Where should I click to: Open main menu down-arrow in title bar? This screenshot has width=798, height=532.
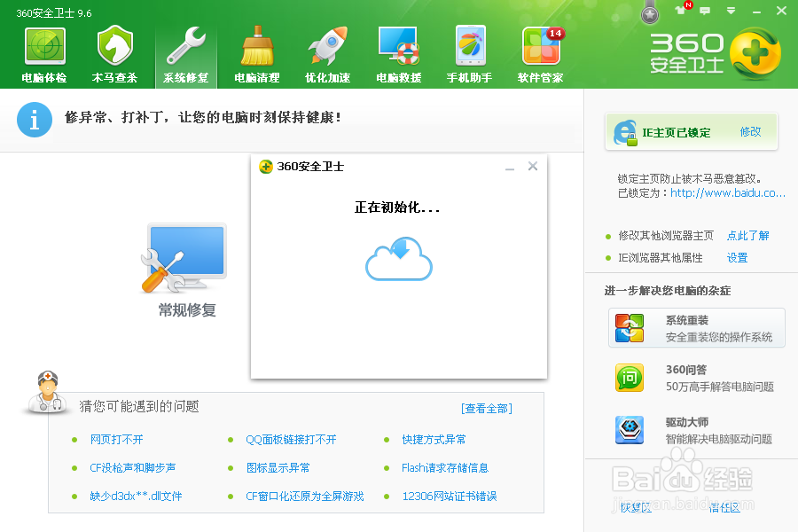pyautogui.click(x=731, y=11)
